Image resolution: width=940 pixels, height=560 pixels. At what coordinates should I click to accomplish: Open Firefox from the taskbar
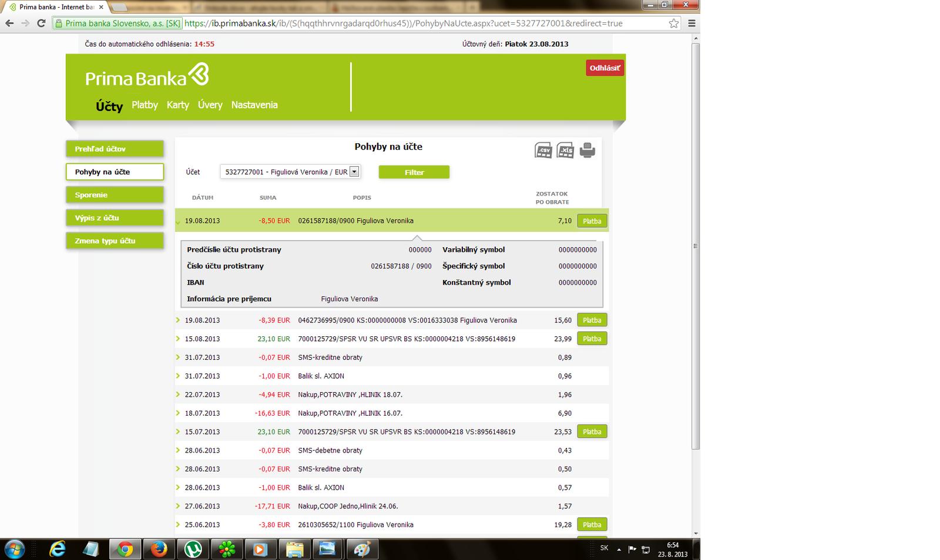(159, 549)
